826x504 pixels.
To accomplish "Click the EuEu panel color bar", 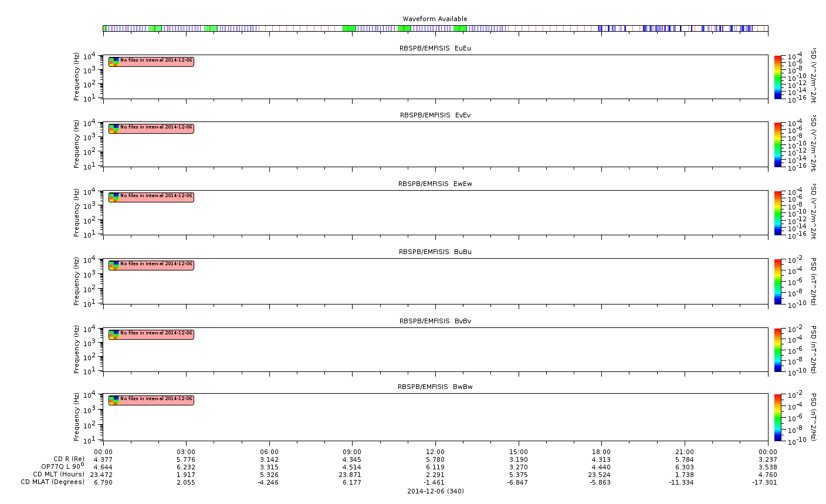I will pyautogui.click(x=777, y=77).
